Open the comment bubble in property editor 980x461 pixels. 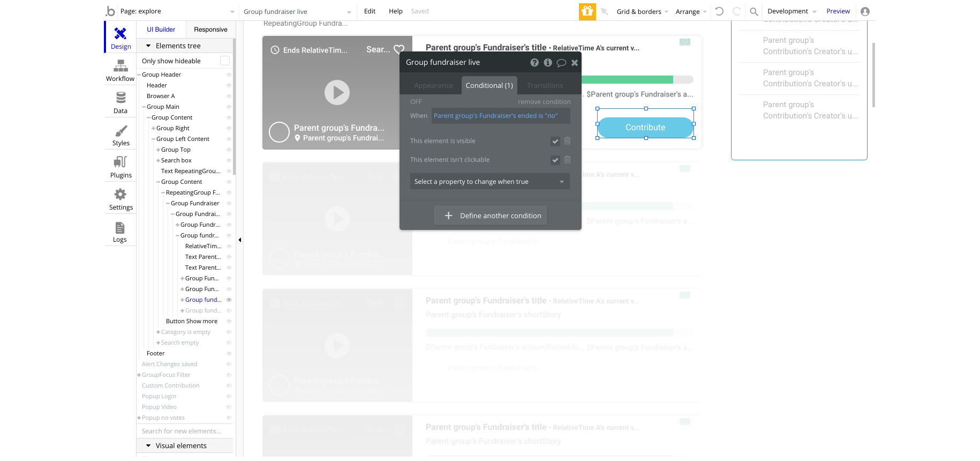(561, 63)
